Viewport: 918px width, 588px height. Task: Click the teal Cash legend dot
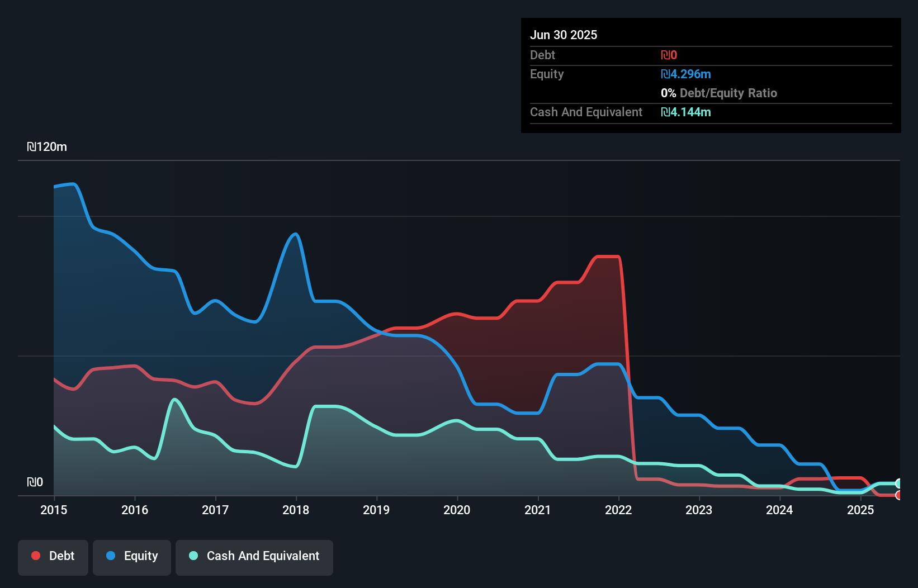[x=193, y=556]
